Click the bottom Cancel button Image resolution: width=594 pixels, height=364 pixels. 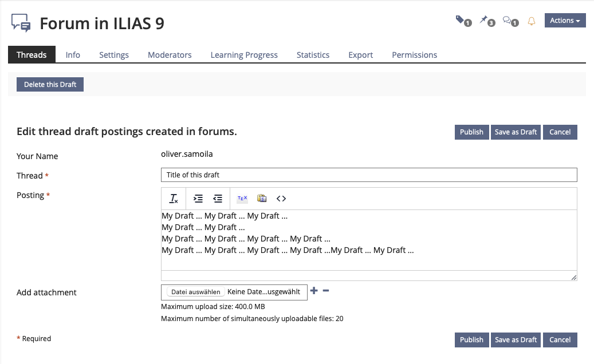pos(560,340)
